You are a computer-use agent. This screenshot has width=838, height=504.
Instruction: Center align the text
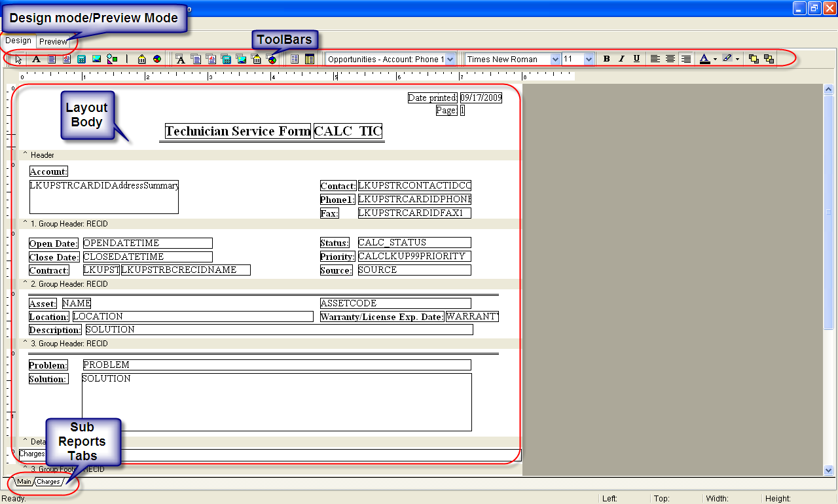tap(670, 59)
